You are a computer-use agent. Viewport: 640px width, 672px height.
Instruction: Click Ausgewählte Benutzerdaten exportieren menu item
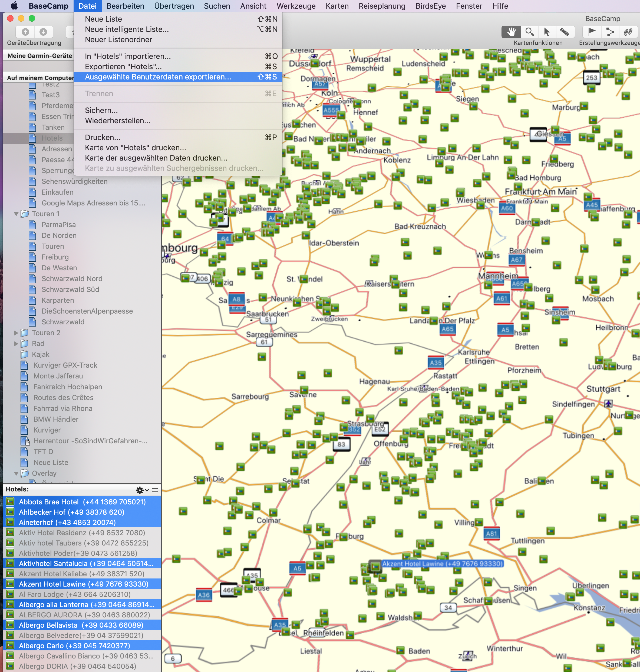click(158, 77)
